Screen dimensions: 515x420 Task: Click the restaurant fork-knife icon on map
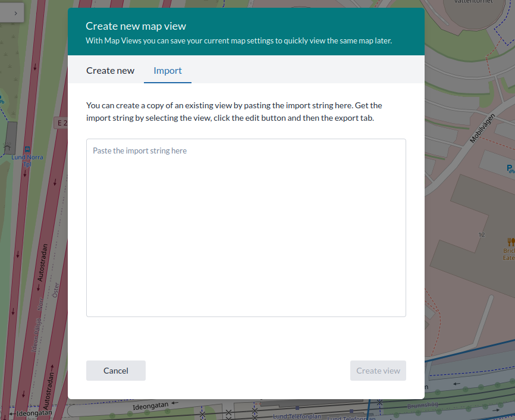(x=511, y=242)
